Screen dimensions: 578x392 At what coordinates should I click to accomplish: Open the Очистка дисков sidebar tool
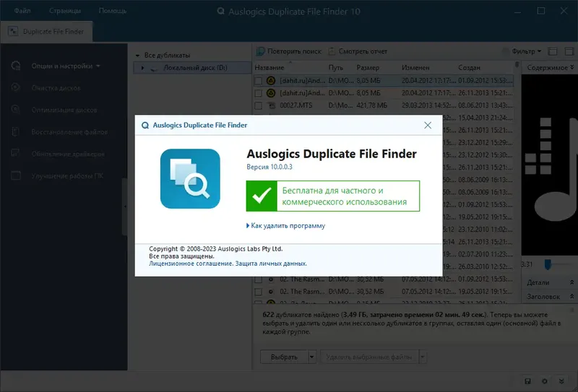[x=56, y=87]
